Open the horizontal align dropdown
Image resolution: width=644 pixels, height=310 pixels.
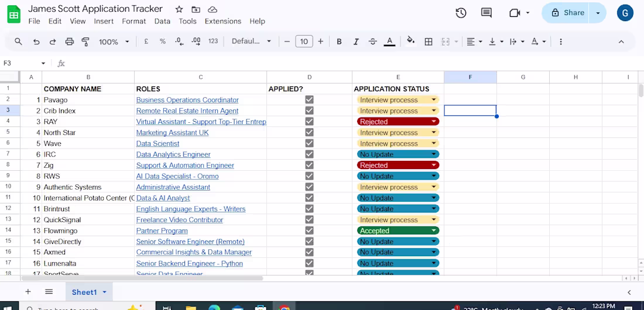[474, 42]
